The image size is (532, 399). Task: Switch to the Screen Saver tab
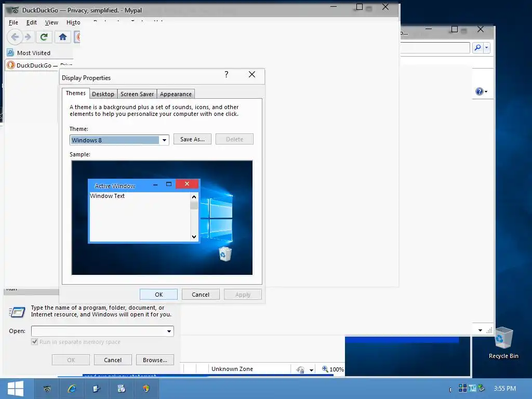pos(137,94)
